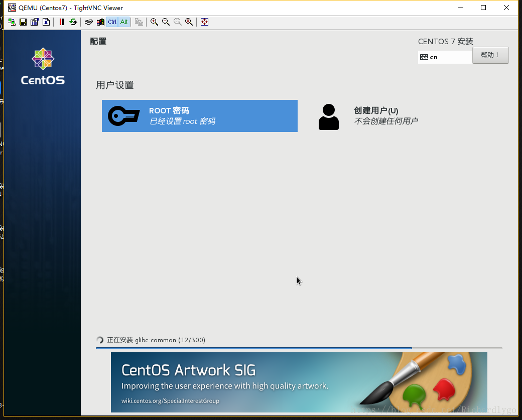
Task: Click the user silhouette icon
Action: (x=329, y=117)
